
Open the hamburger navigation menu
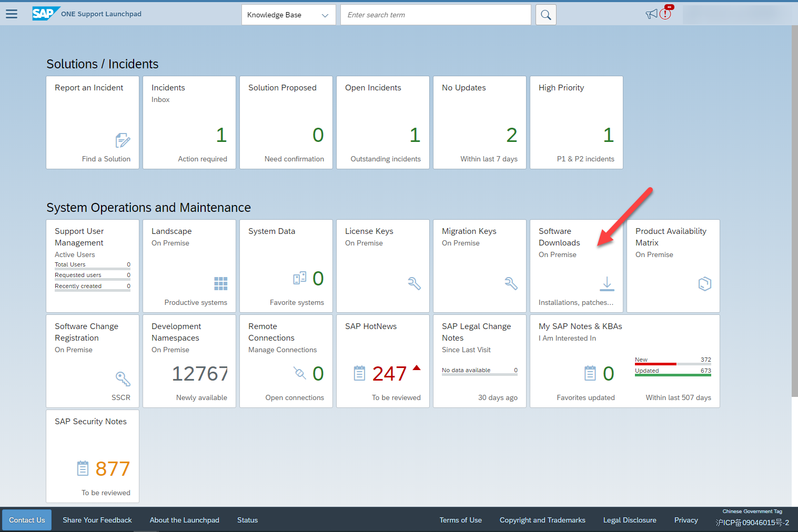click(12, 14)
